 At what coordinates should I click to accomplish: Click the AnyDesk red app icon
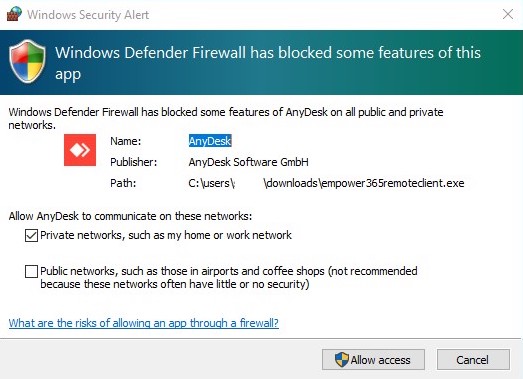[x=80, y=150]
